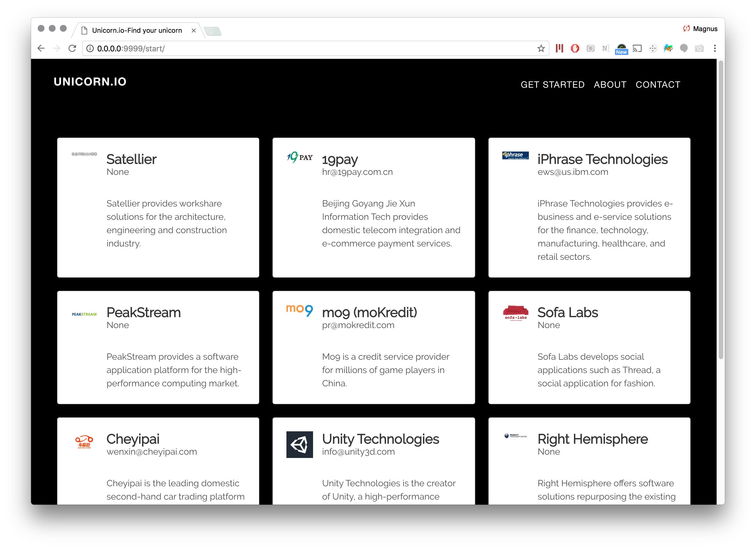Screen dimensions: 756x549
Task: Open the Chromecast cast extension icon
Action: click(x=637, y=49)
